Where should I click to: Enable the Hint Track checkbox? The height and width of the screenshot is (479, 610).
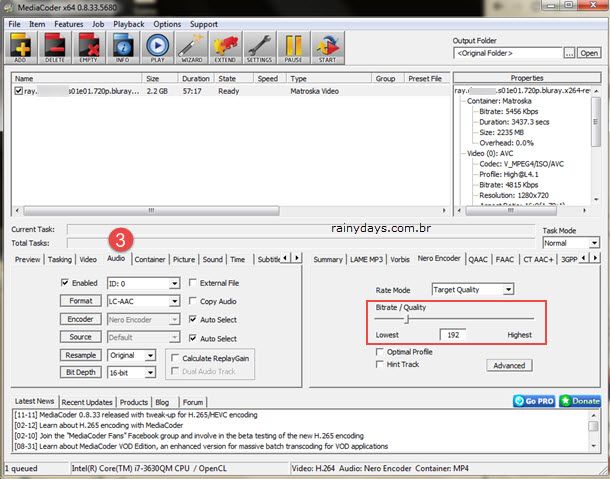click(x=380, y=364)
